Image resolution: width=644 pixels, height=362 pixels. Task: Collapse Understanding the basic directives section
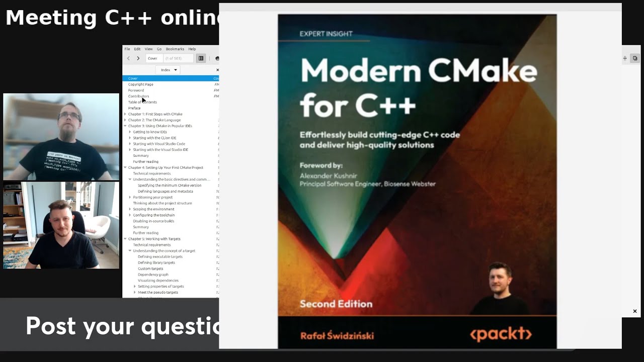coord(130,179)
